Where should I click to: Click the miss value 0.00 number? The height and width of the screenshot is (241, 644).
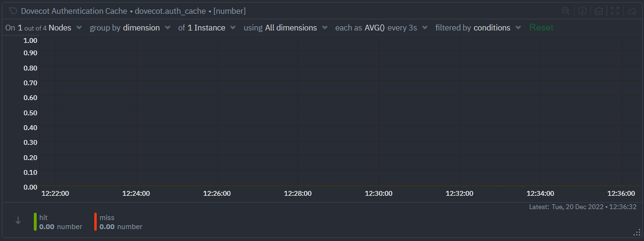pyautogui.click(x=121, y=227)
